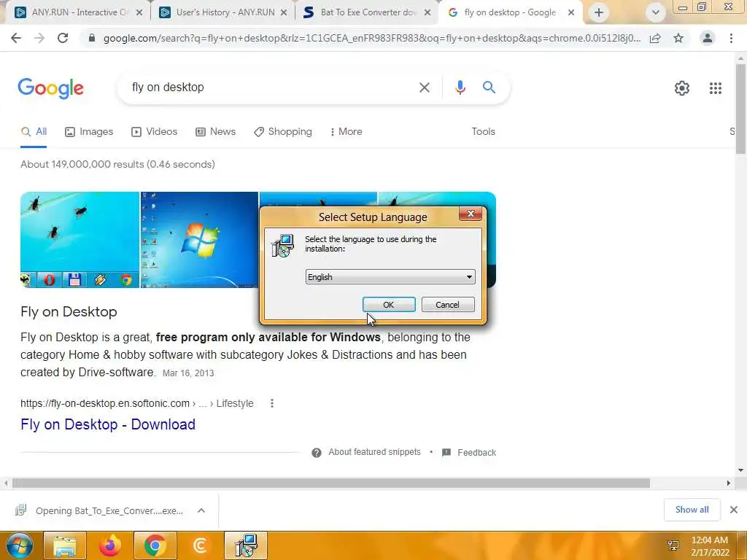Image resolution: width=747 pixels, height=560 pixels.
Task: Open the Windows Start menu
Action: click(x=20, y=545)
